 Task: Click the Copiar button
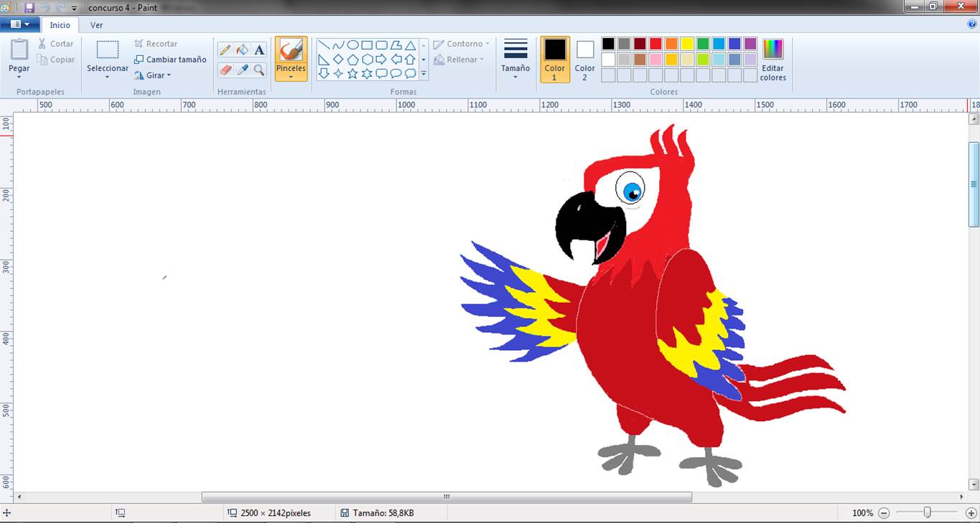click(x=55, y=60)
